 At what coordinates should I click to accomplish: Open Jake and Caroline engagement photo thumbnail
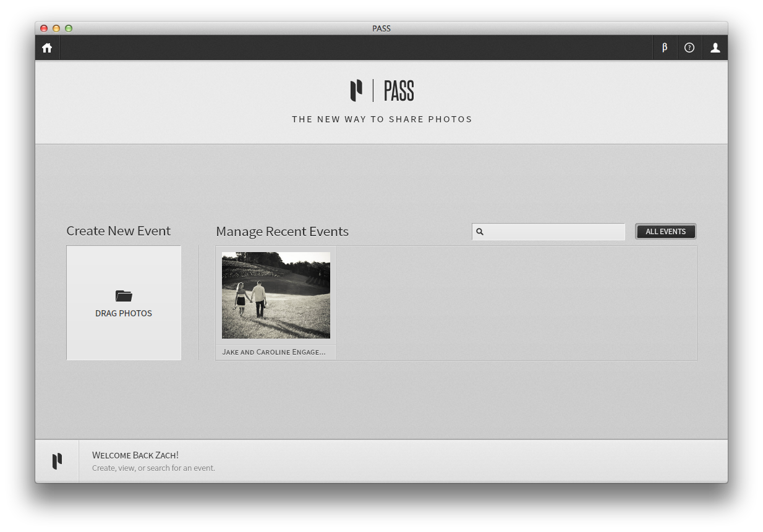(x=276, y=295)
